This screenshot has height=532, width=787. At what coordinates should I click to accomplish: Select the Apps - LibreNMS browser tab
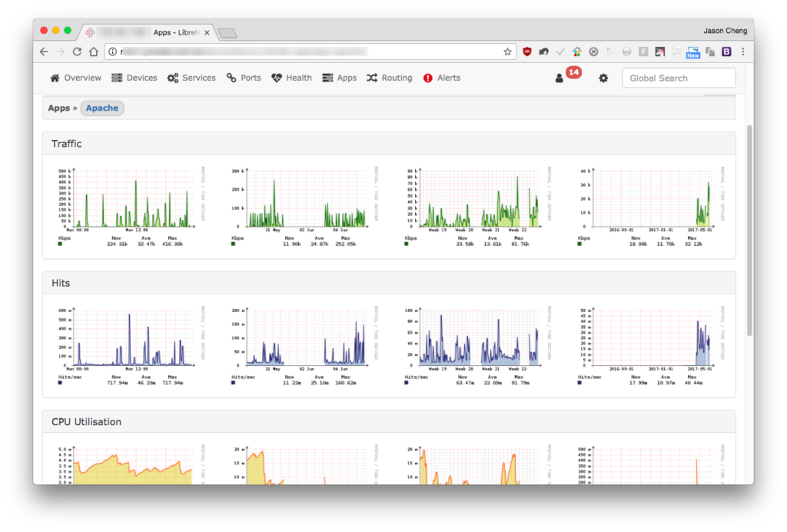148,32
